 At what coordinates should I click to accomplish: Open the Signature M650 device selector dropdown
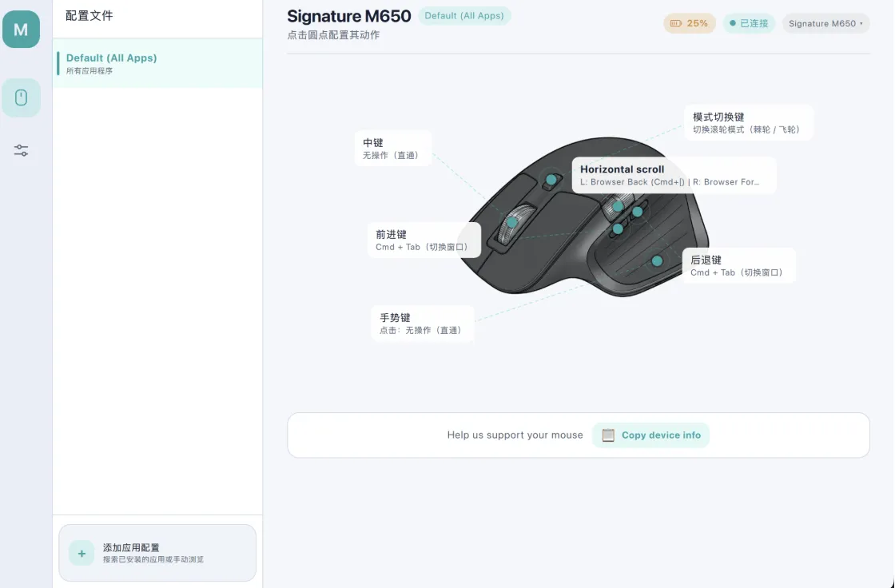pos(826,23)
